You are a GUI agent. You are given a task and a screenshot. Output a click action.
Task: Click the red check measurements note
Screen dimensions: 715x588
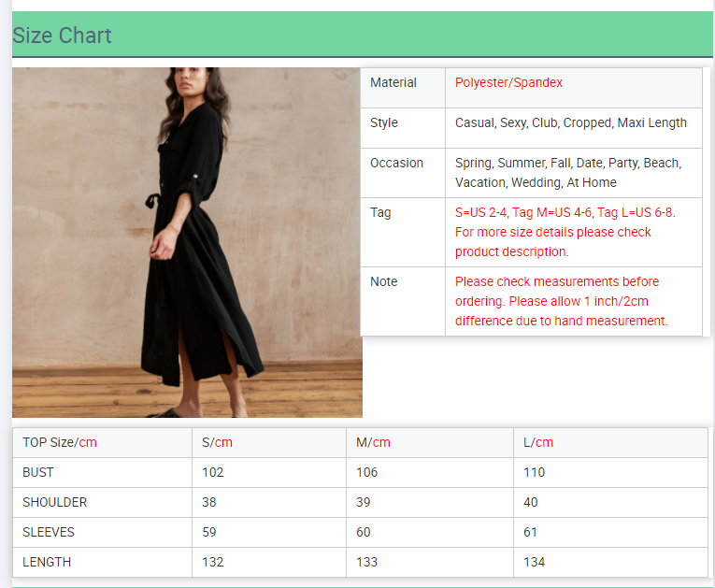[x=561, y=301]
